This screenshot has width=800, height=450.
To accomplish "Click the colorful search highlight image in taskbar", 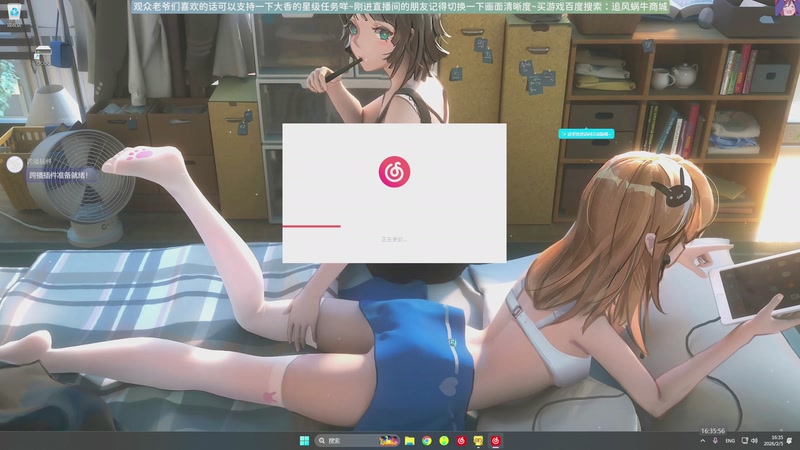I will tap(389, 441).
